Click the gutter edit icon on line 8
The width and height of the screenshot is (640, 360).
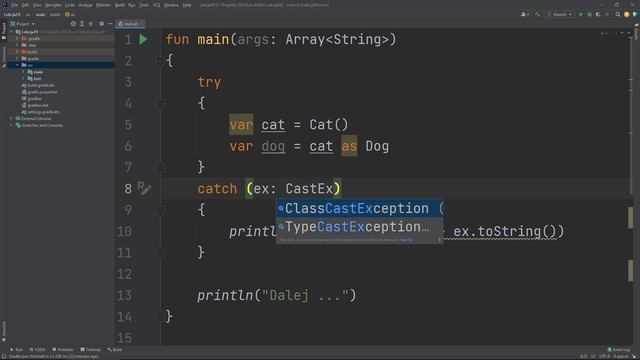144,188
